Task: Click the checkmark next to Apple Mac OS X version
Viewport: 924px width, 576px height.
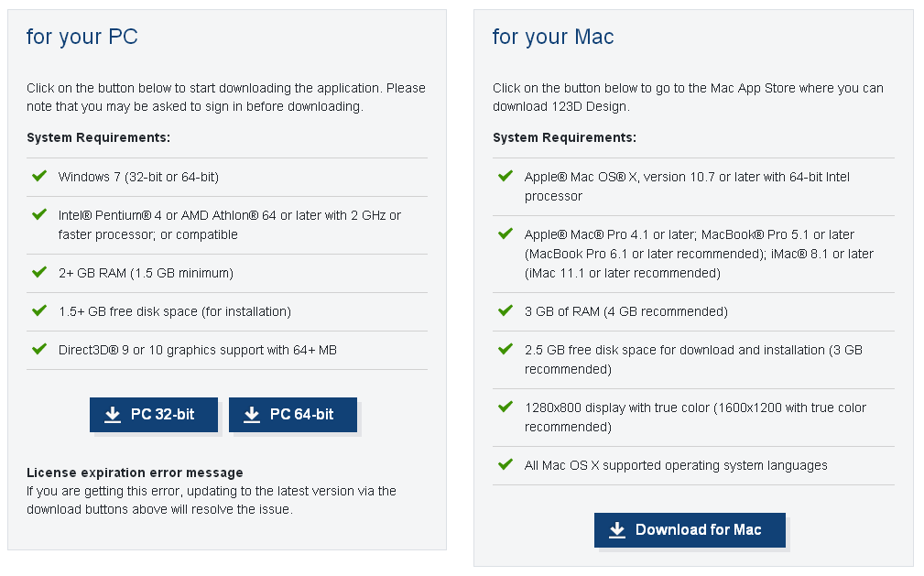Action: (505, 176)
